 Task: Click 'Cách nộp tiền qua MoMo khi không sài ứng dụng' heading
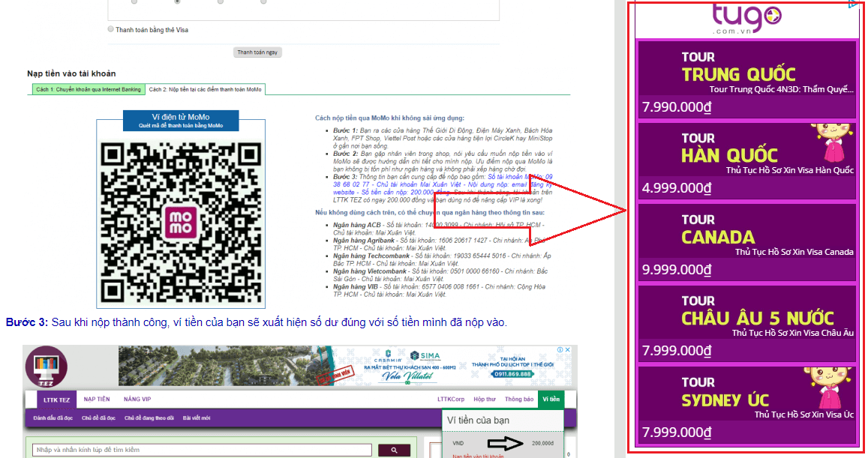pyautogui.click(x=389, y=118)
